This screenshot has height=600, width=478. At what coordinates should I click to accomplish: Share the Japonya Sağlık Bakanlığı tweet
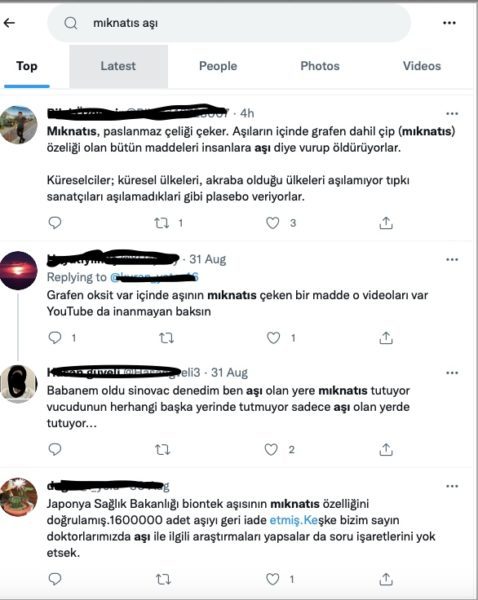tap(386, 579)
